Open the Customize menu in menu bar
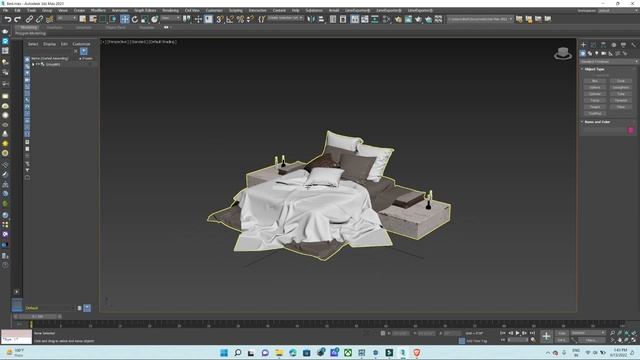 coord(214,11)
